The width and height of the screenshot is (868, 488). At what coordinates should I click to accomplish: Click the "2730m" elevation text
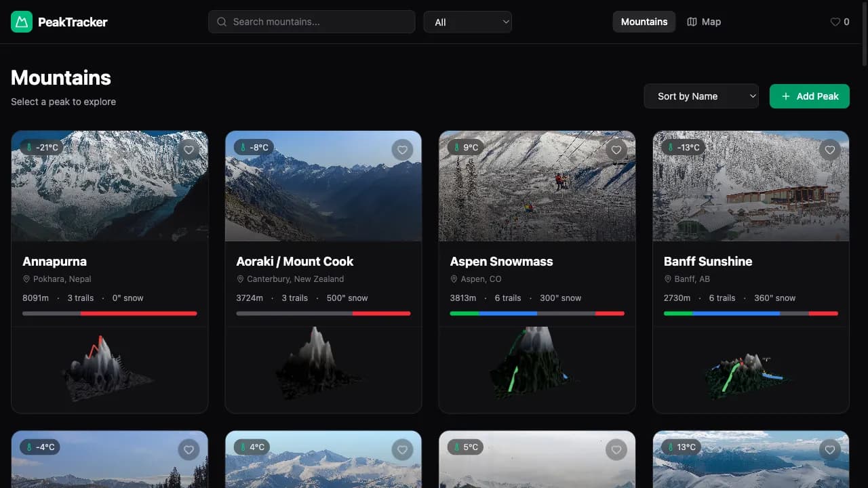pos(677,298)
